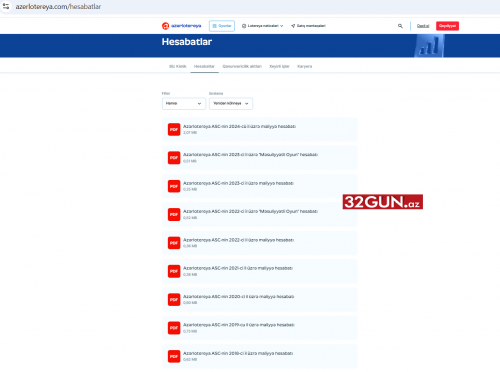Viewport: 500px width, 372px height.
Task: Open the 2021 maliyyə hesabatı title link
Action: 238,268
